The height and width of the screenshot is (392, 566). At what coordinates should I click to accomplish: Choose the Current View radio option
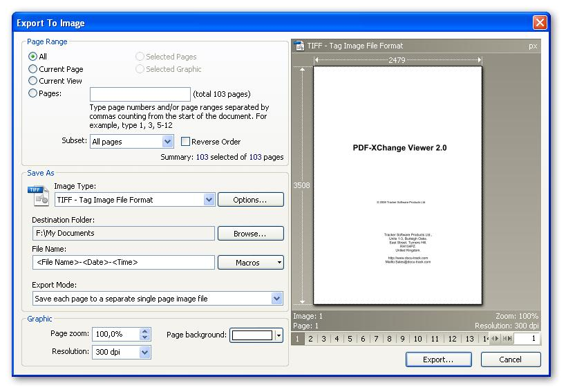tap(32, 81)
